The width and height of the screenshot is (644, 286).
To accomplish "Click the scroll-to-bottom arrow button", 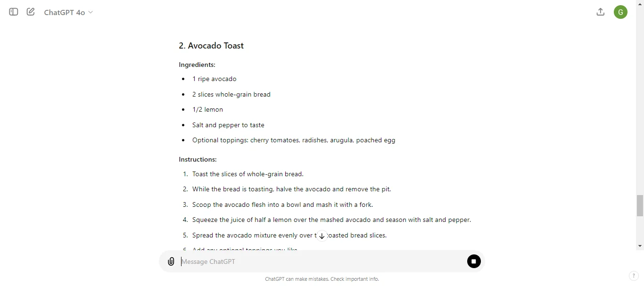I will 322,236.
